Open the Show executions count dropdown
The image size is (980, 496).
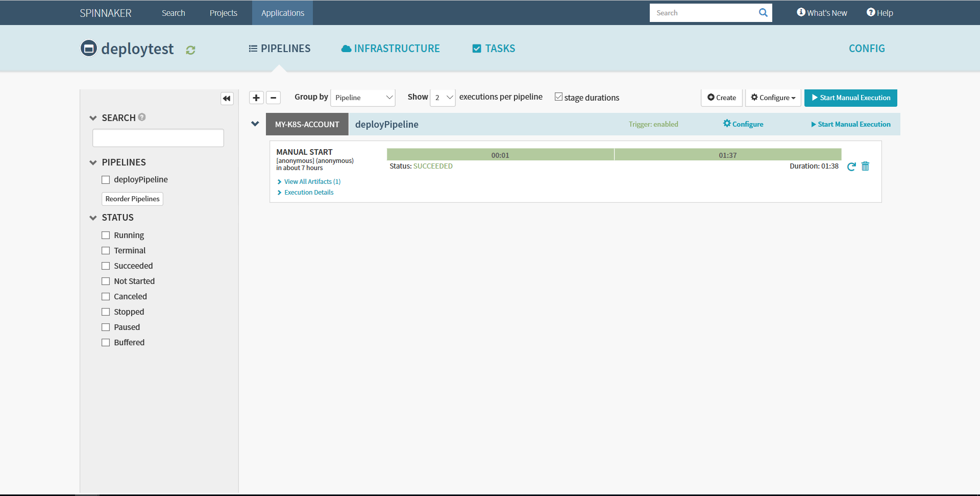(x=443, y=98)
